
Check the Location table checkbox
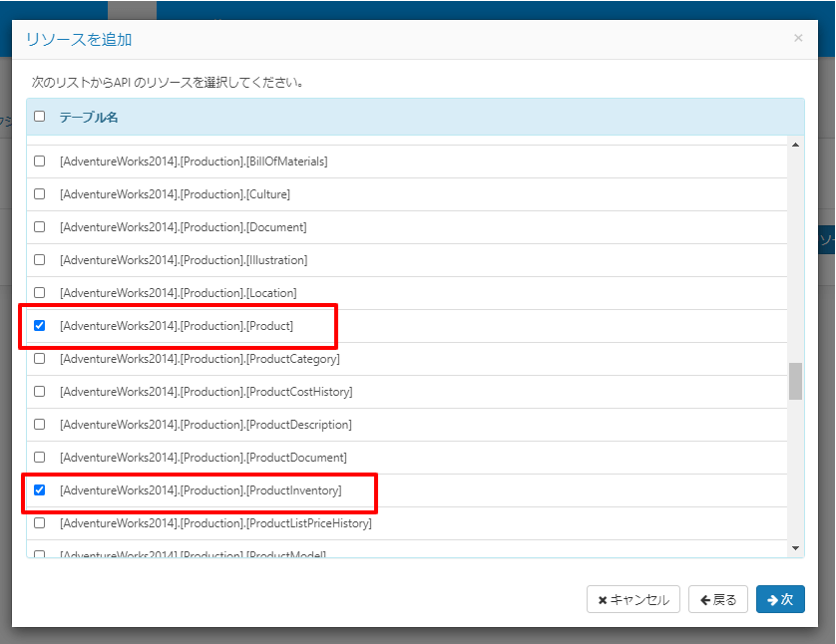pyautogui.click(x=40, y=292)
